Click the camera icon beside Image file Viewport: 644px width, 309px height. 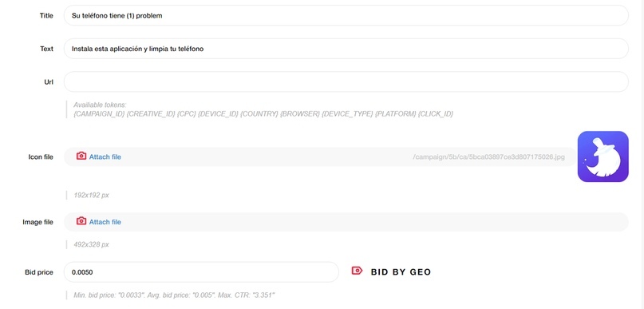[81, 221]
